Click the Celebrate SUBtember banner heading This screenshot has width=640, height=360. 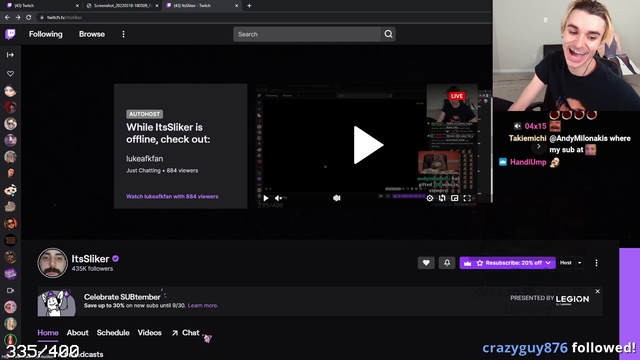122,297
